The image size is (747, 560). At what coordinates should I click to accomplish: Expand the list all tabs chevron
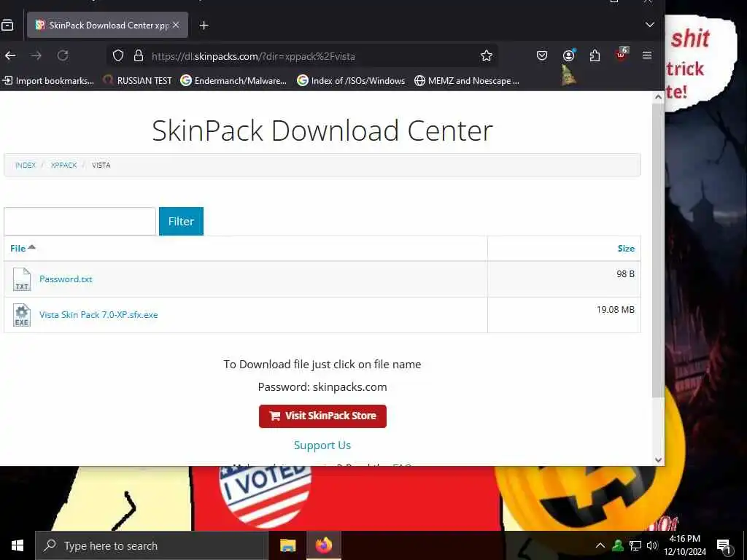point(650,24)
